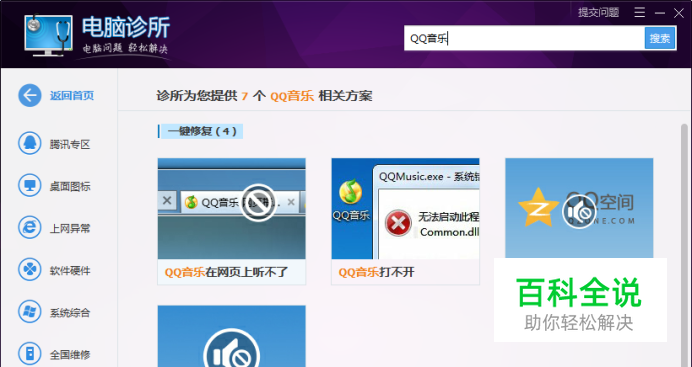
Task: Open 全国维修 category label
Action: (70, 354)
